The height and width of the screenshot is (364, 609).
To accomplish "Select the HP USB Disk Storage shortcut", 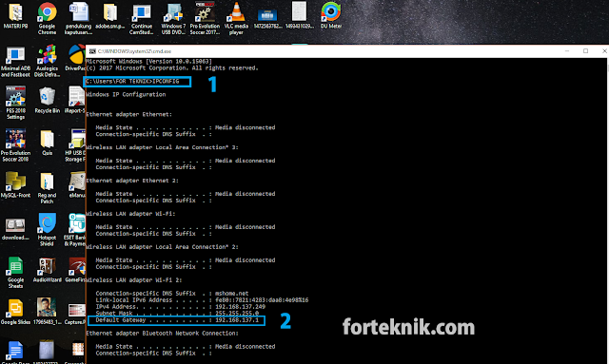I will pyautogui.click(x=76, y=145).
